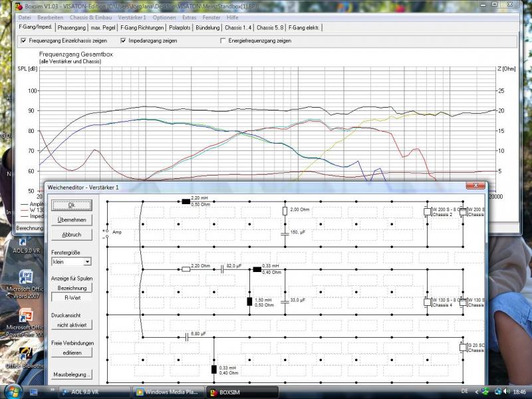The height and width of the screenshot is (399, 532).
Task: Click the 2,00 Ohm resistor symbol
Action: (x=285, y=211)
